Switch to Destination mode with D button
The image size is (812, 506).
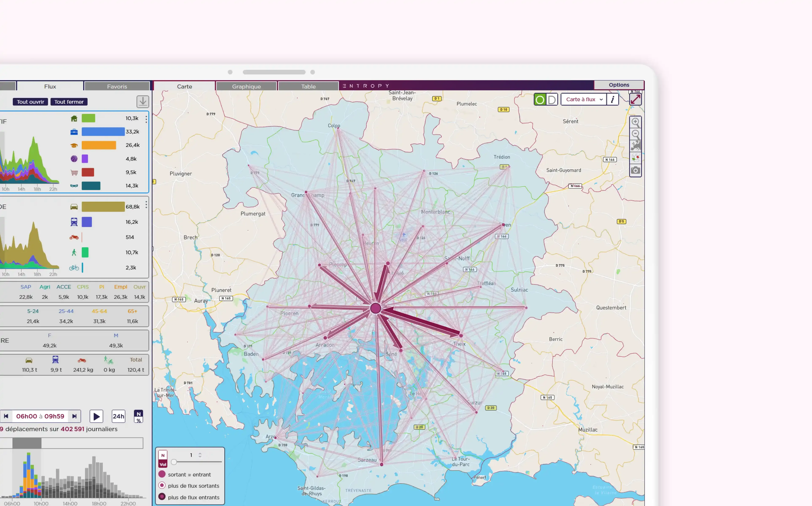pyautogui.click(x=552, y=99)
